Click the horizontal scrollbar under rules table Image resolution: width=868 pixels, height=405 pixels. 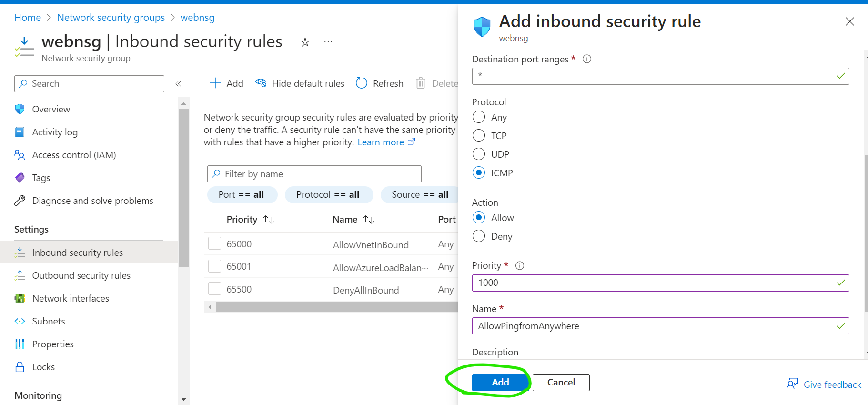336,307
